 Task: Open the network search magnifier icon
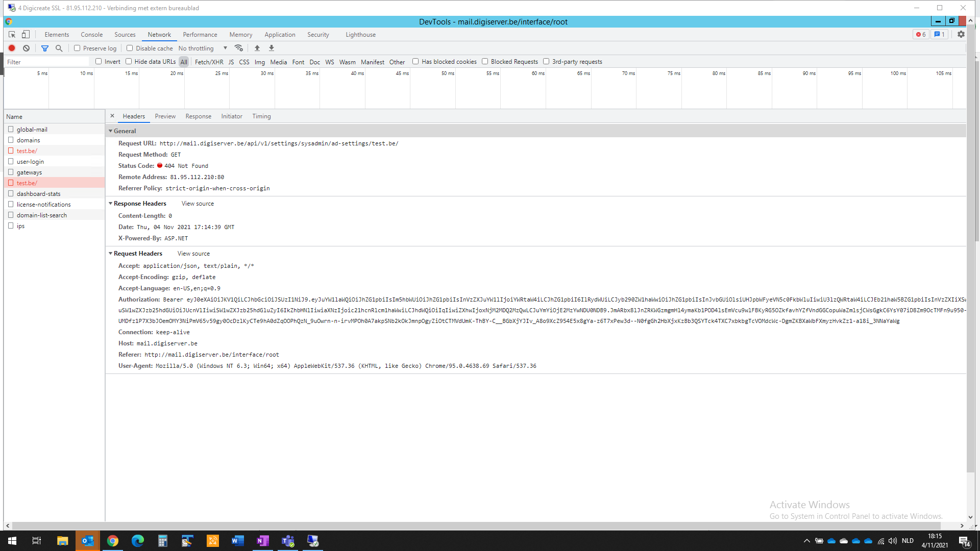point(59,48)
